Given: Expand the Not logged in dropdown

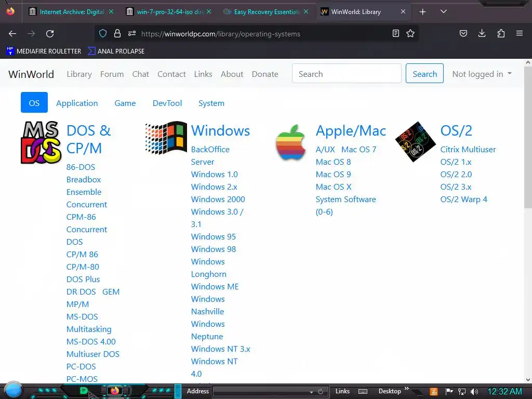Looking at the screenshot, I should 482,74.
